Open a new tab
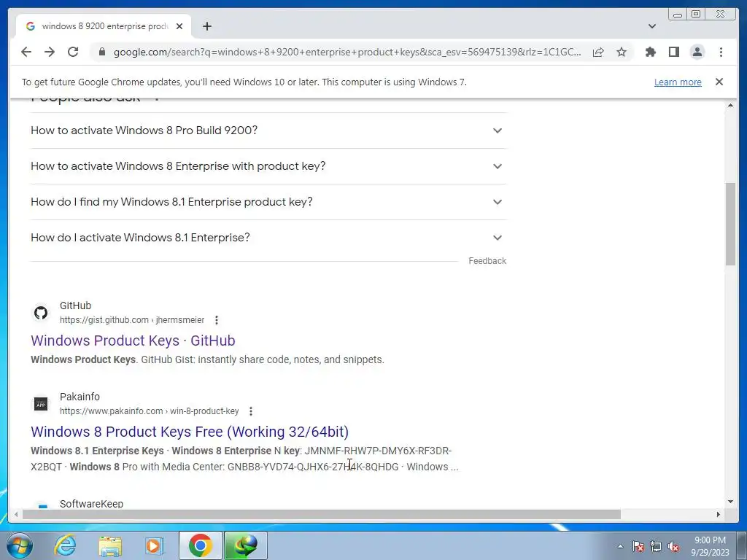 pos(206,26)
